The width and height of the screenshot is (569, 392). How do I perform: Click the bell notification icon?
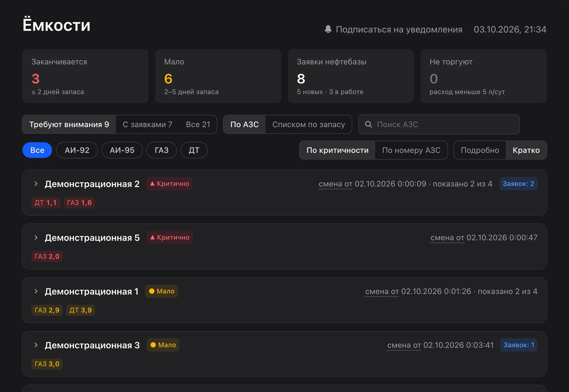point(328,29)
